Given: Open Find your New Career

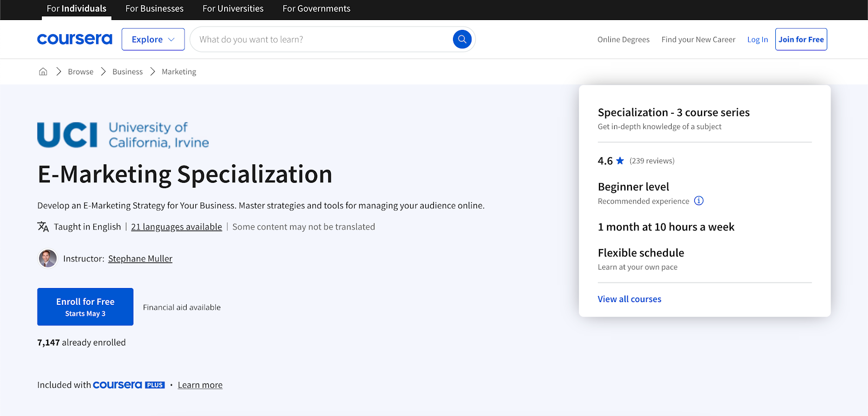Looking at the screenshot, I should (x=698, y=40).
